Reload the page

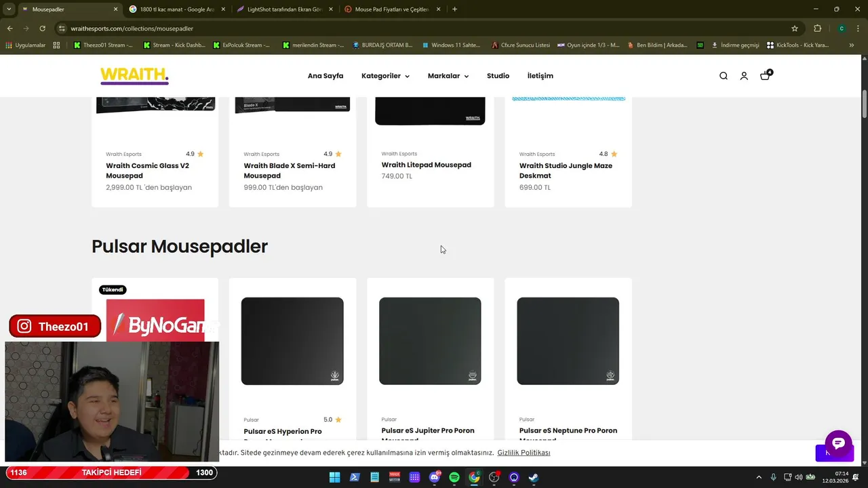click(x=42, y=28)
